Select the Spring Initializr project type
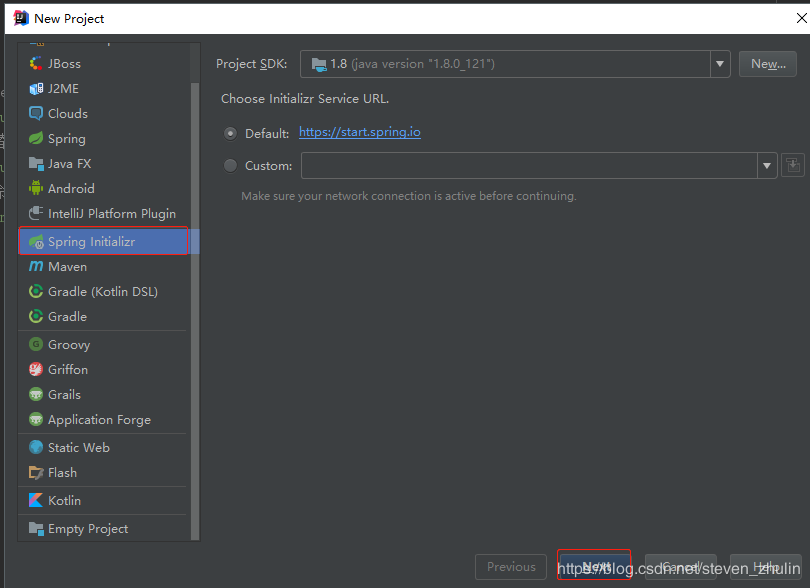Screen dimensions: 810x588 89,241
